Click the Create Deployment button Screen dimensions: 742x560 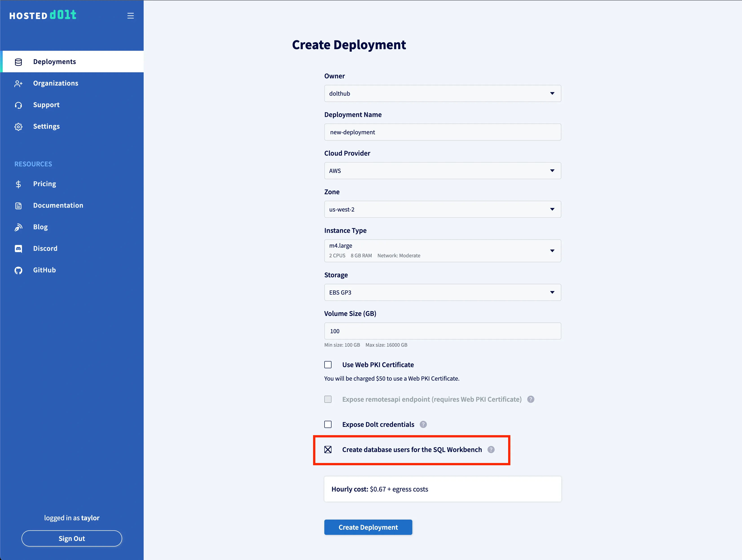(368, 527)
